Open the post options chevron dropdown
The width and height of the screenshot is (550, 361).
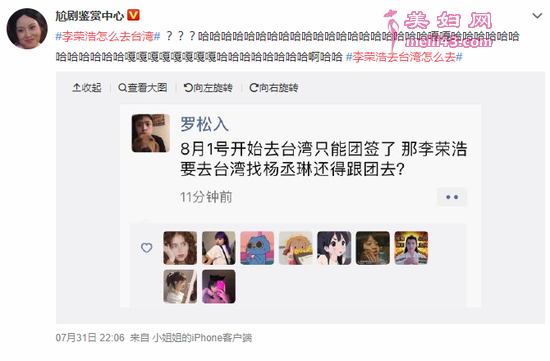pos(537,16)
